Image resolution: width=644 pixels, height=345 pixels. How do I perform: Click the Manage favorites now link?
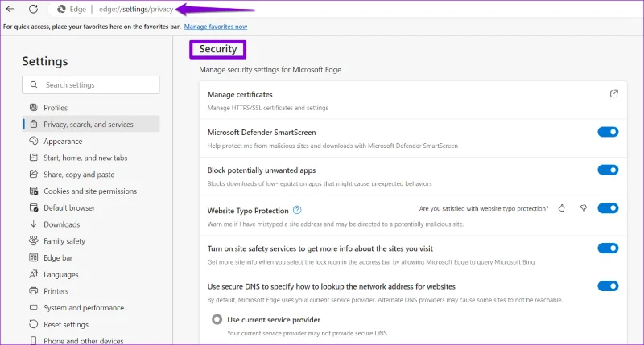click(x=216, y=27)
